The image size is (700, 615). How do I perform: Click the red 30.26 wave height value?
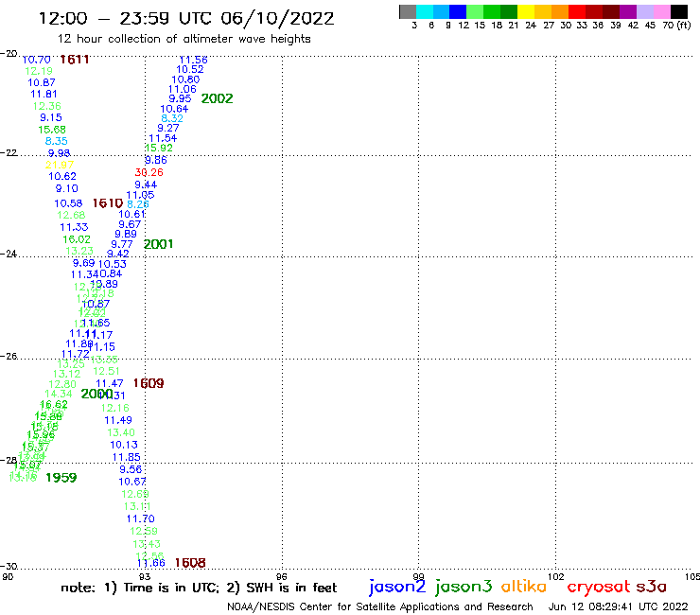click(x=149, y=172)
